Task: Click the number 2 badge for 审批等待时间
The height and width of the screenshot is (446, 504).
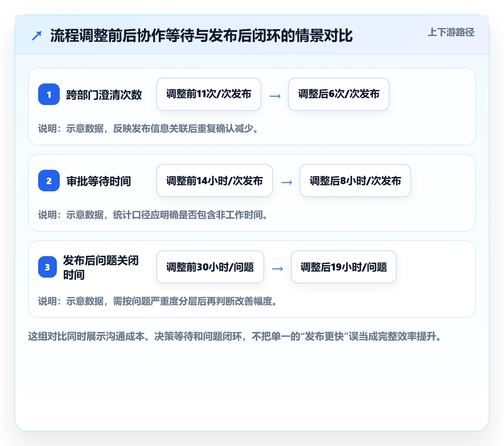Action: point(49,181)
